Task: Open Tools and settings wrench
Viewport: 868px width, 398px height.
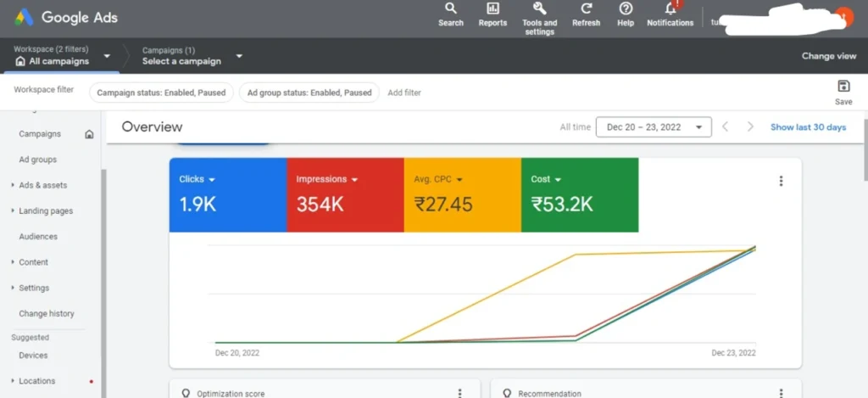Action: pos(539,8)
